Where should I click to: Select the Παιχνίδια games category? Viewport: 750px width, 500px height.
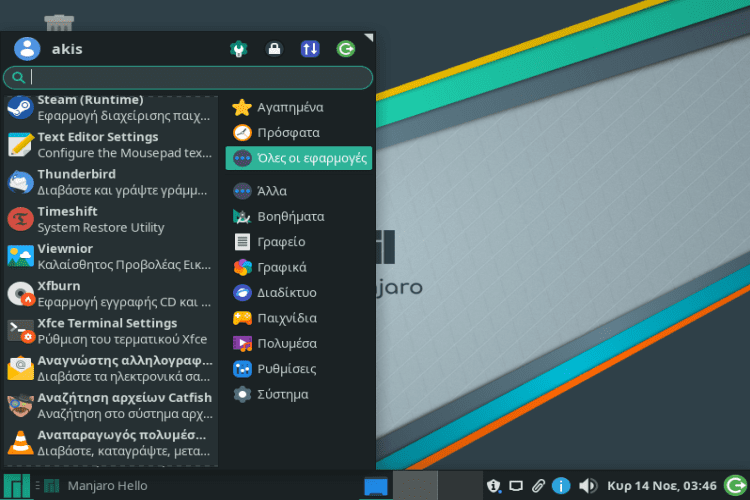[x=299, y=318]
